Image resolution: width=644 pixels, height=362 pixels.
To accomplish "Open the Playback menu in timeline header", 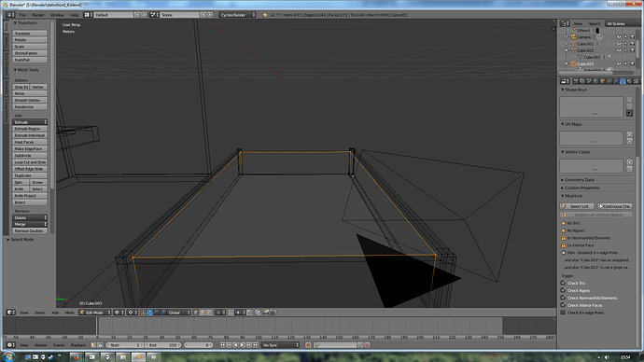I will (x=78, y=345).
